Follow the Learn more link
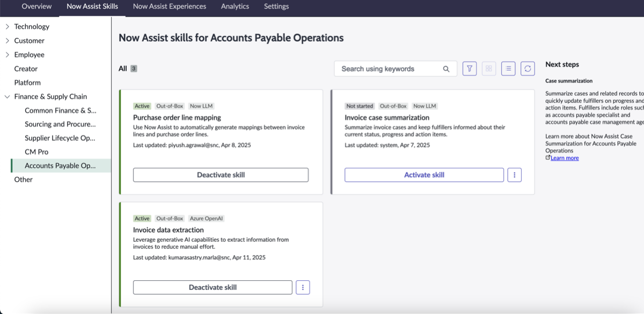Viewport: 644px width, 314px height. click(565, 158)
